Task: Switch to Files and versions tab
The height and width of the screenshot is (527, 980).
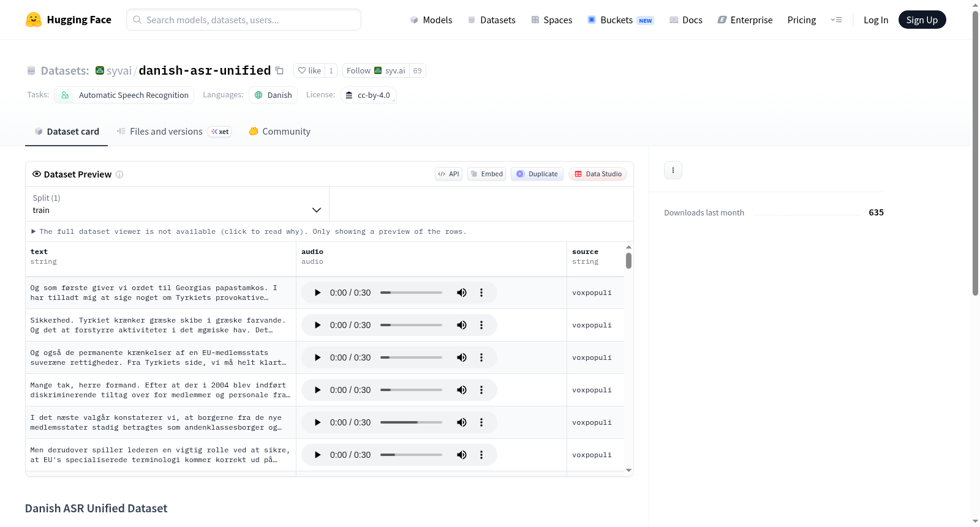Action: 174,132
